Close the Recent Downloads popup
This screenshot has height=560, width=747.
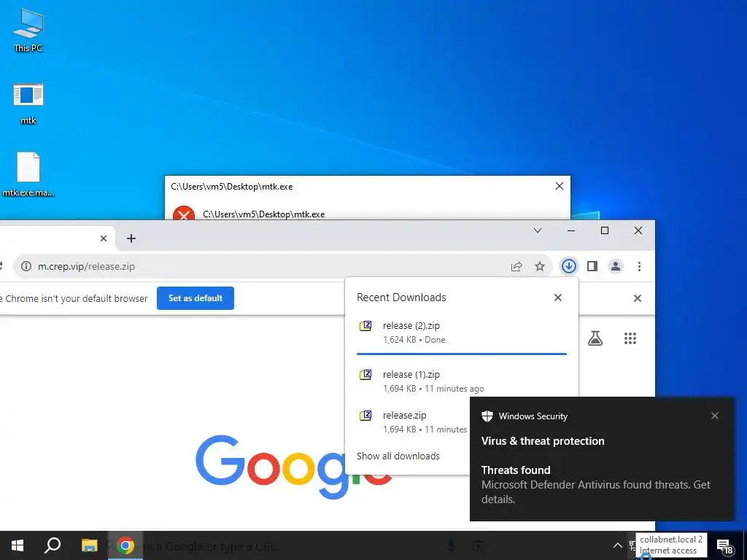pos(558,297)
